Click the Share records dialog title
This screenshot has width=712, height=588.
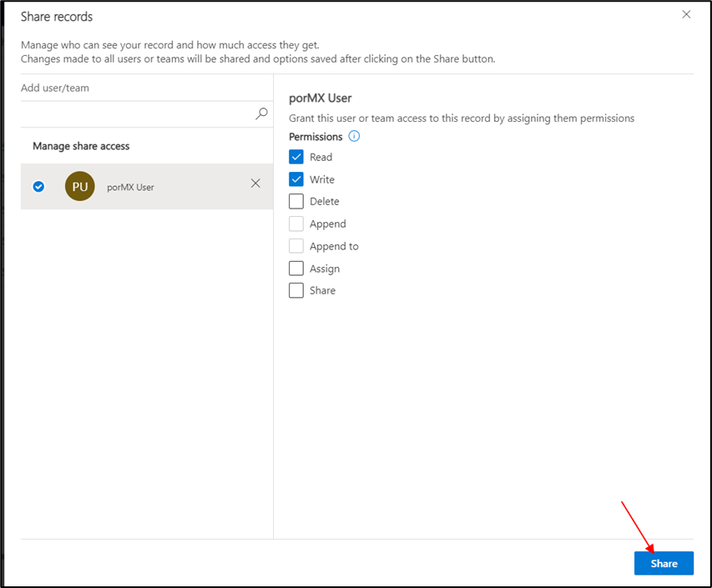[x=57, y=17]
